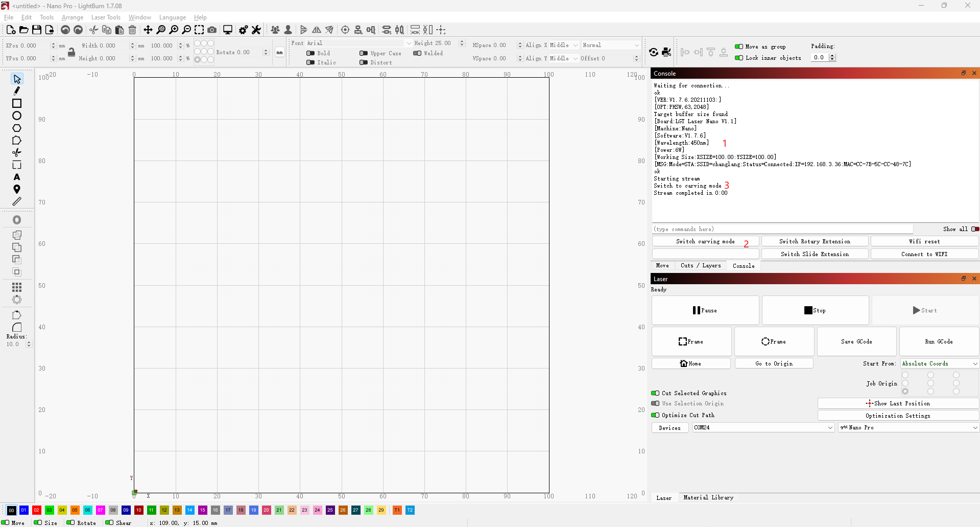Activate the Ellipse drawing tool
The height and width of the screenshot is (527, 980).
[16, 116]
